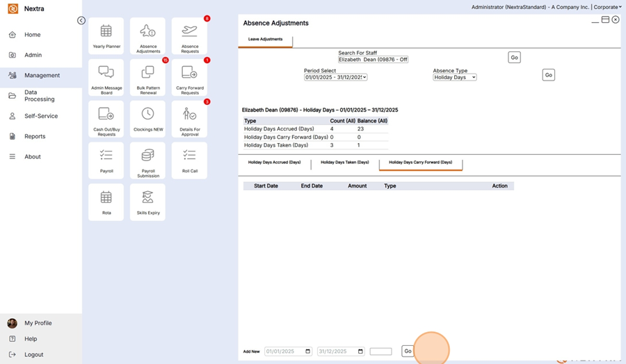Click the Add New start date field

pos(288,351)
